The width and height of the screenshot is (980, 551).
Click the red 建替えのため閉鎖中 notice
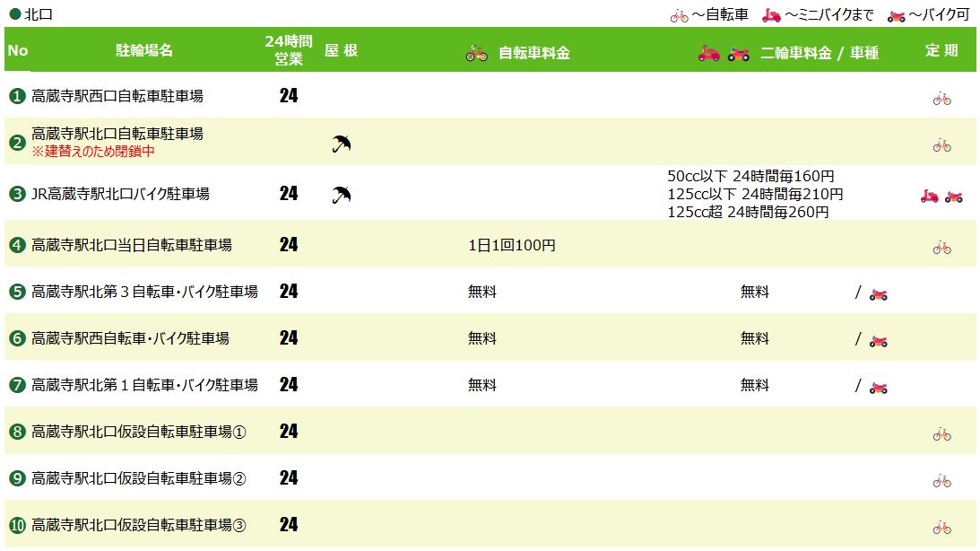coord(93,152)
